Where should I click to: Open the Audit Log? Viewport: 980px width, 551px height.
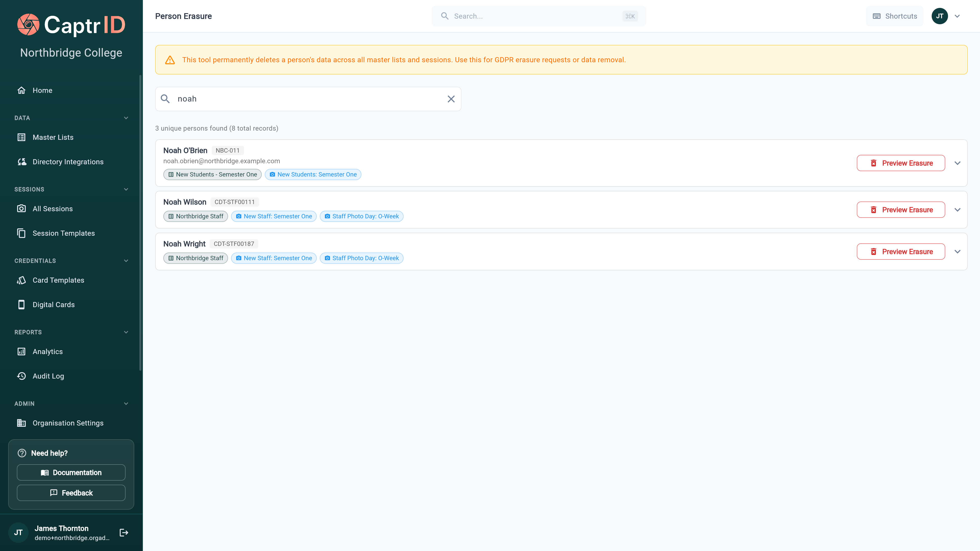[x=71, y=376]
